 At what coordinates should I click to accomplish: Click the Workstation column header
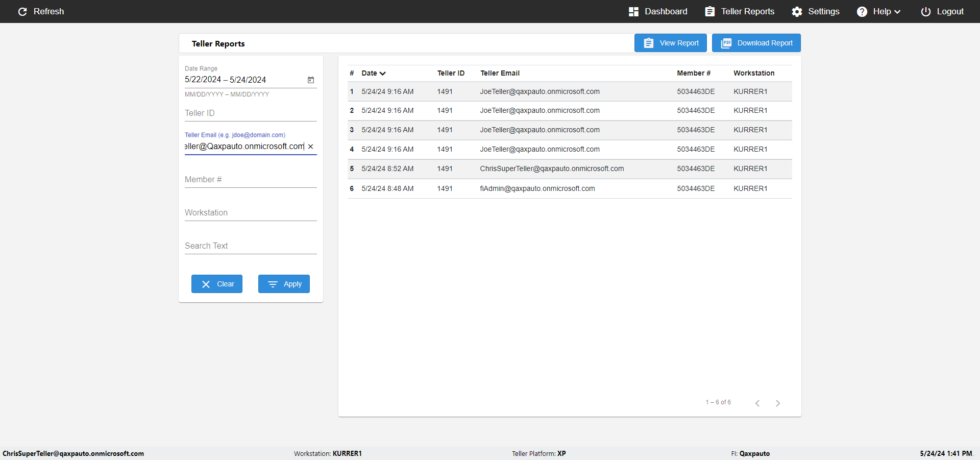pos(754,73)
